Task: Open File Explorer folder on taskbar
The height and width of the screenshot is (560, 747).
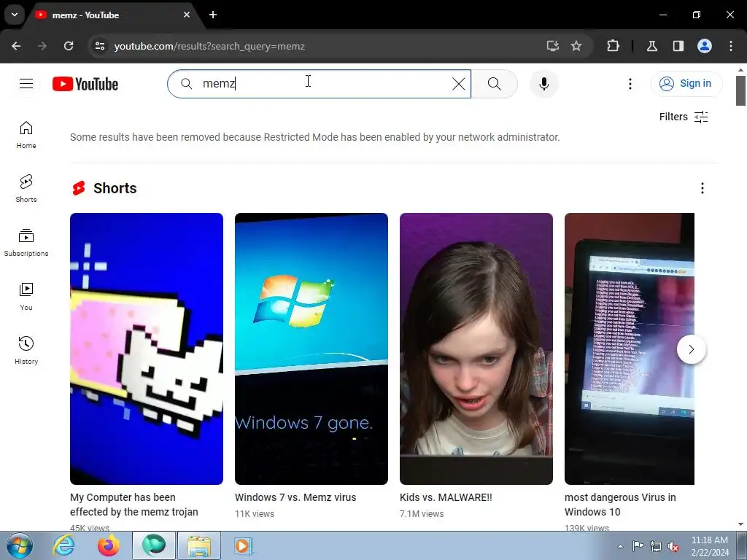Action: tap(199, 545)
